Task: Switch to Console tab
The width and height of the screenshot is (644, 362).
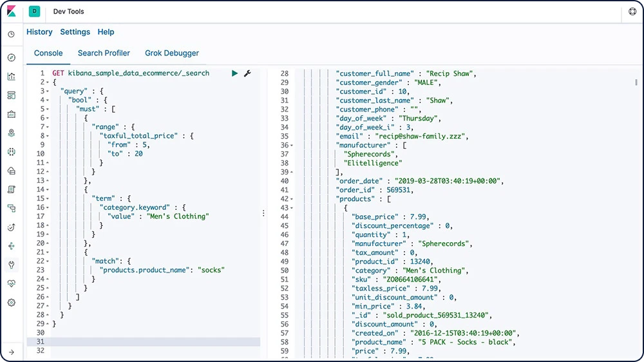Action: click(x=48, y=53)
